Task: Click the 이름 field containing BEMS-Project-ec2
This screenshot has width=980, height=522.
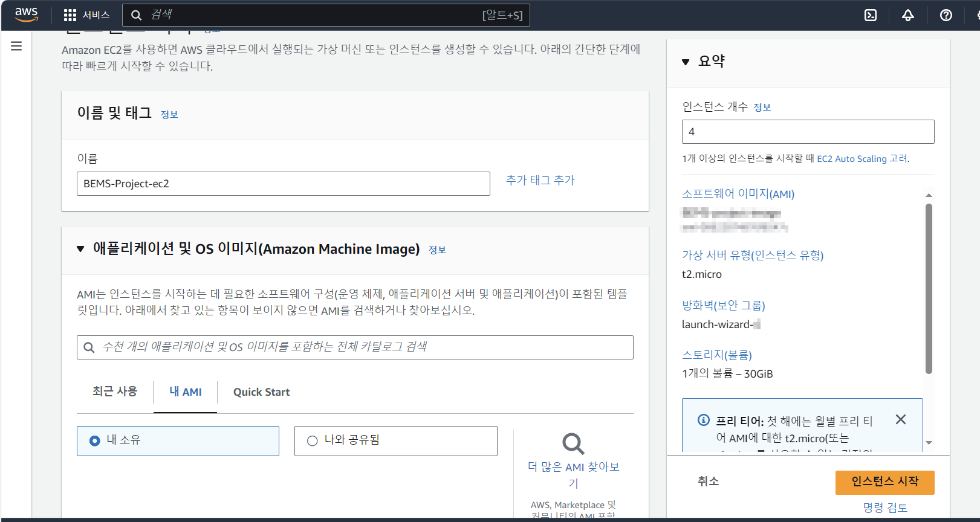Action: 283,184
